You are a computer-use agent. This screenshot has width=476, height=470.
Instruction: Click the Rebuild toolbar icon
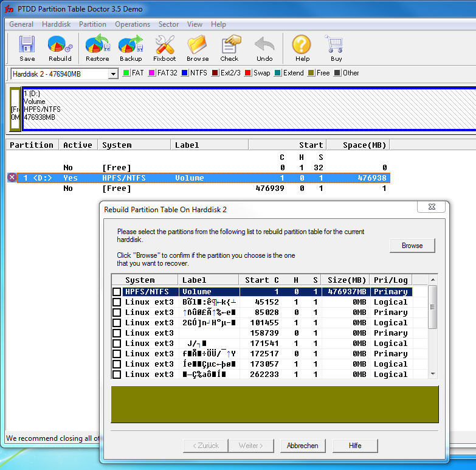(60, 44)
